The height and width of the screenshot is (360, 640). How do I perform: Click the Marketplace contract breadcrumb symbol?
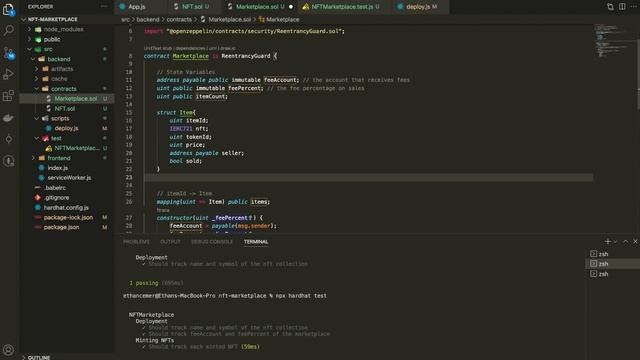tap(279, 19)
